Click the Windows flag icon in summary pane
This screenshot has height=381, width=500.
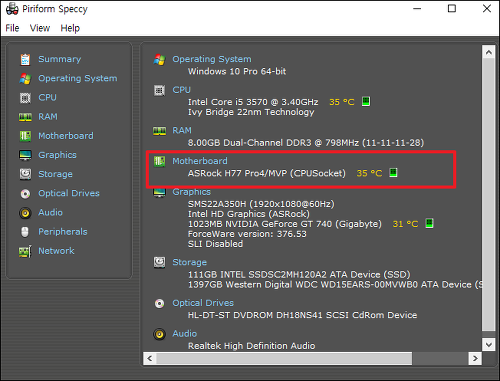[x=159, y=60]
